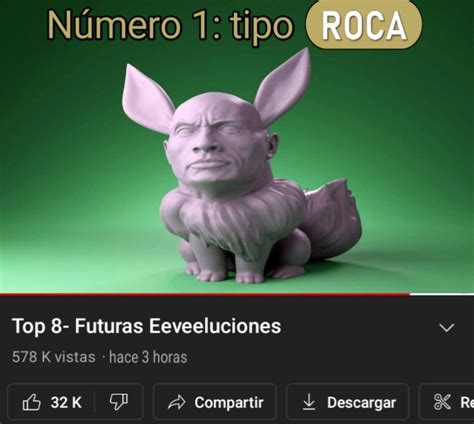Expand the video description chevron
This screenshot has width=474, height=424.
447,328
